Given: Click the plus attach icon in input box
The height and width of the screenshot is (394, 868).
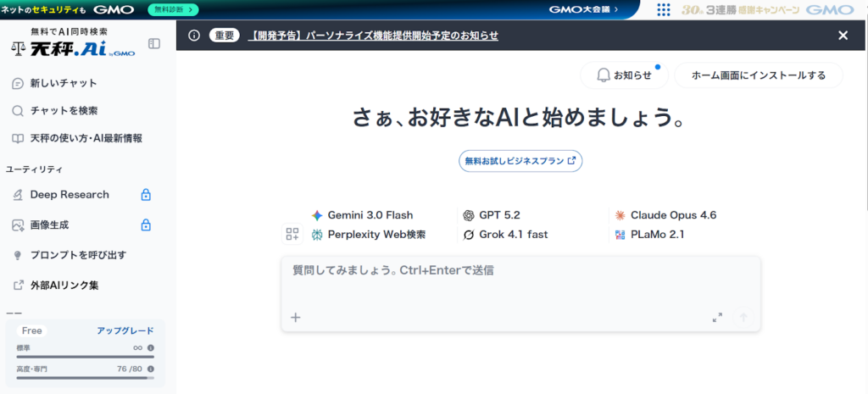Looking at the screenshot, I should [296, 318].
